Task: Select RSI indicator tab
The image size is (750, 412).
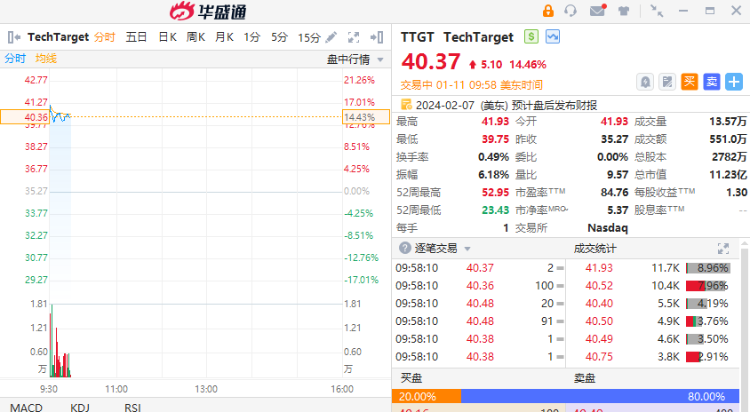Action: coord(132,407)
